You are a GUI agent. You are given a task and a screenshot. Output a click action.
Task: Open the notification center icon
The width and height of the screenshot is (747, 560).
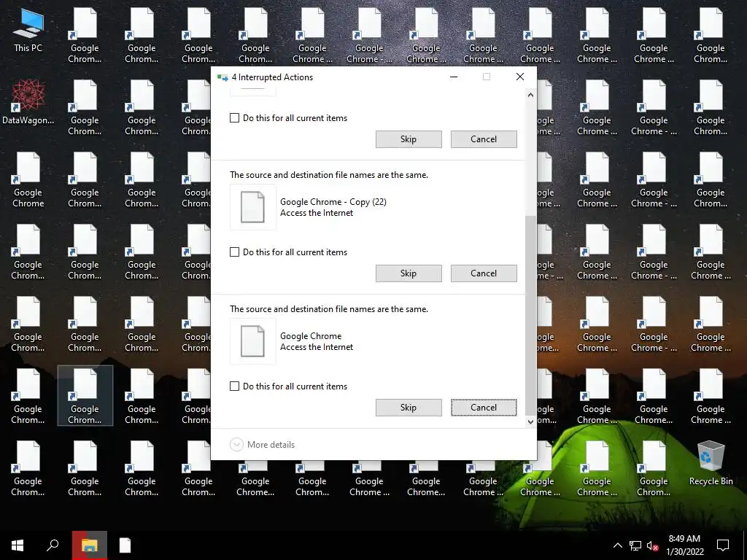click(723, 545)
